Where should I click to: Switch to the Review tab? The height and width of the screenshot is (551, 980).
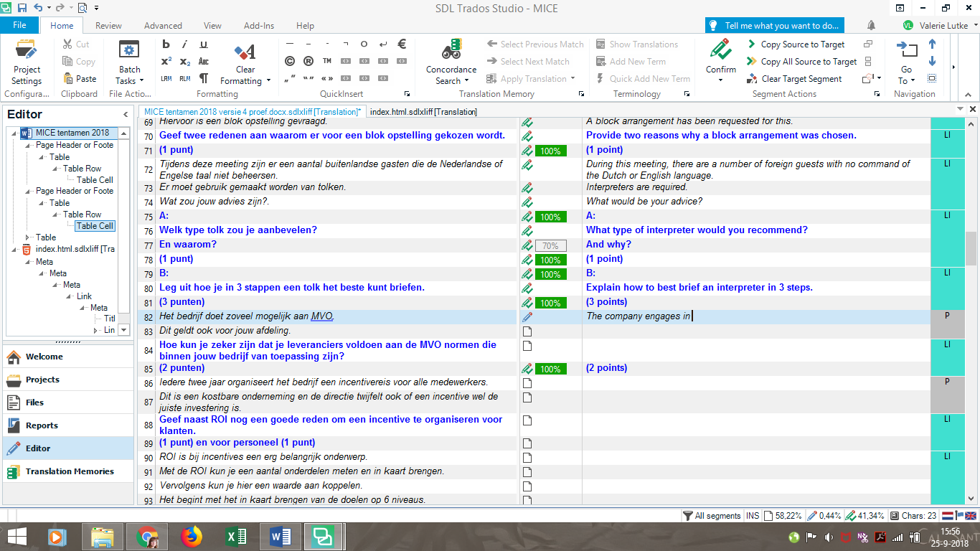[108, 26]
